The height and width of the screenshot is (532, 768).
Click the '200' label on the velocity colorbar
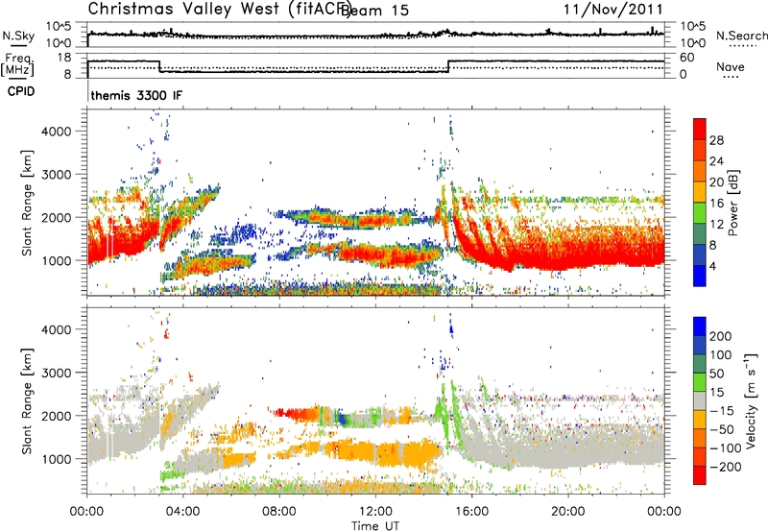[721, 336]
